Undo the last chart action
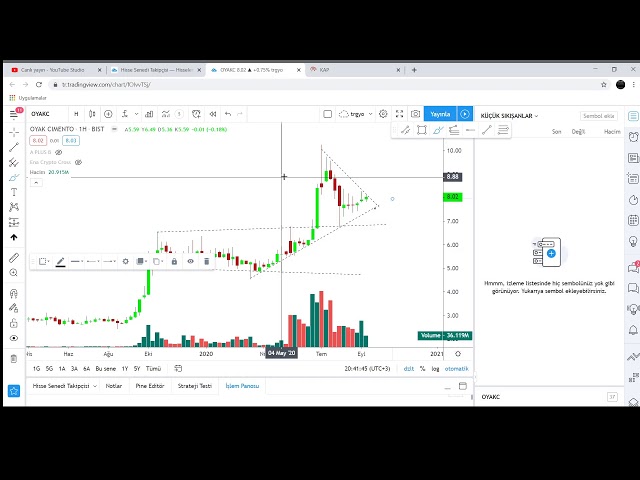This screenshot has width=640, height=480. coord(228,114)
